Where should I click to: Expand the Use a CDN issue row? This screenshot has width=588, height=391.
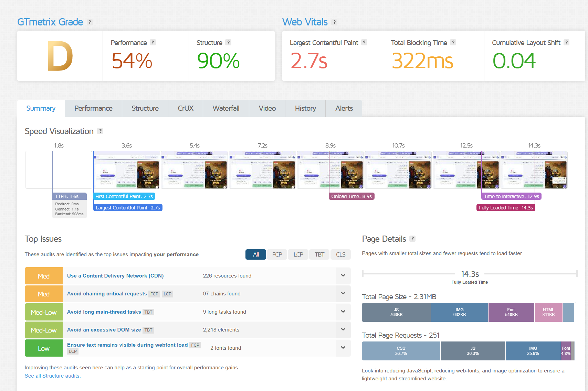pos(343,275)
